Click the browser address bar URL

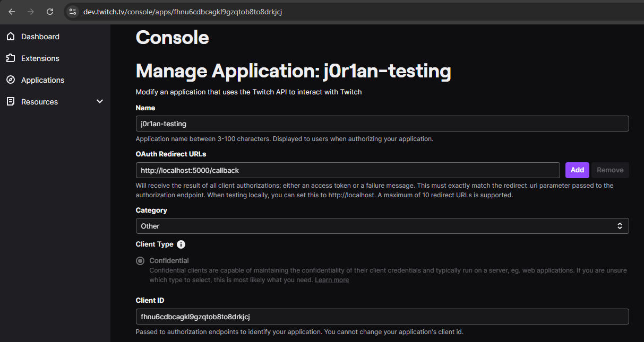tap(183, 12)
